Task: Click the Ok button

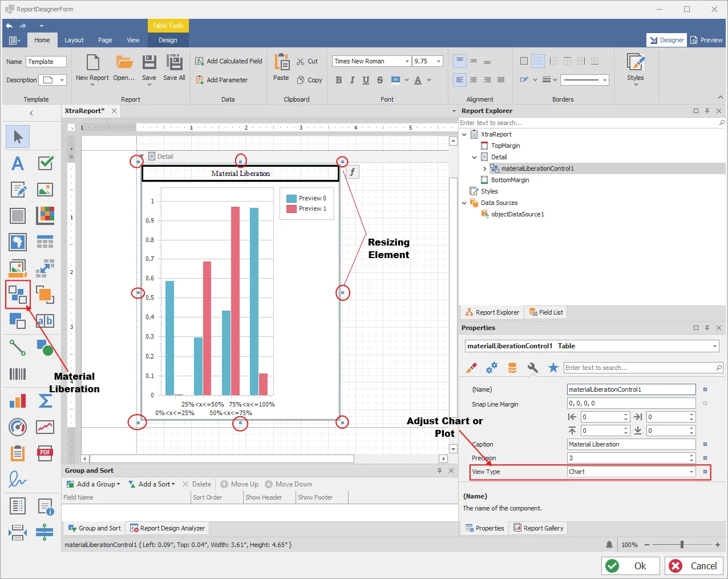Action: [630, 566]
